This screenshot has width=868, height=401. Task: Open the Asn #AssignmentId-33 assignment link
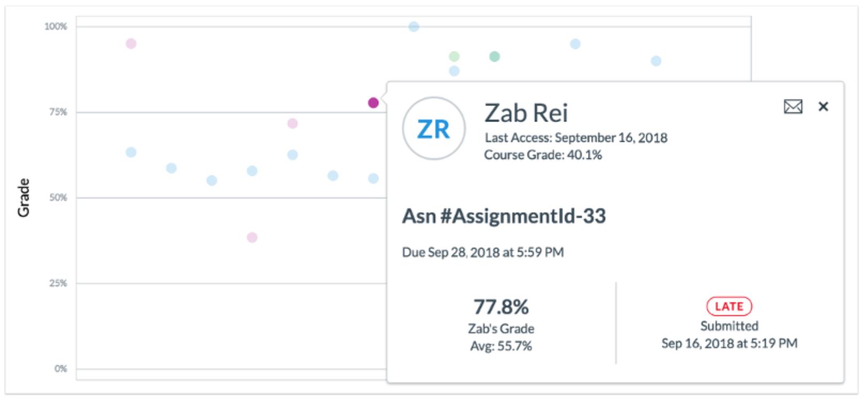click(504, 216)
